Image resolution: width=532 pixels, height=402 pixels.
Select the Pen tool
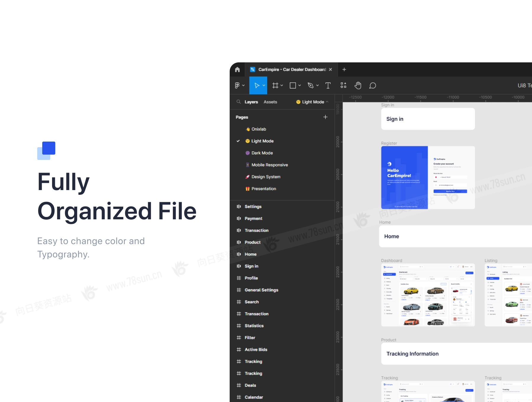310,85
